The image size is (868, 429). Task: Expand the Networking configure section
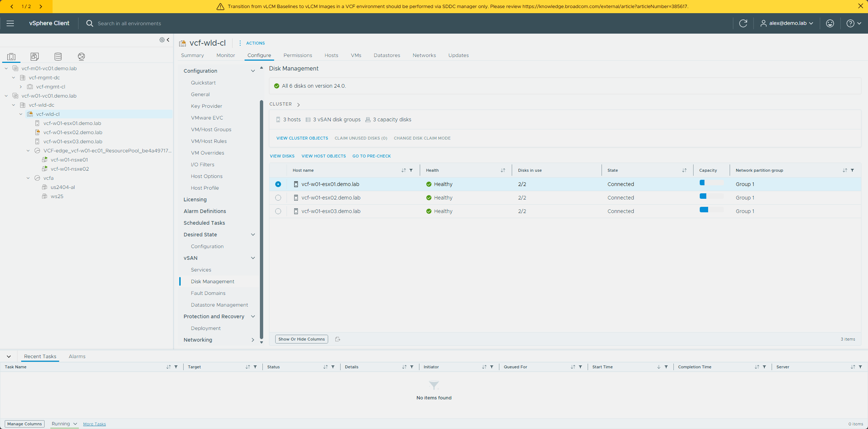coord(253,340)
